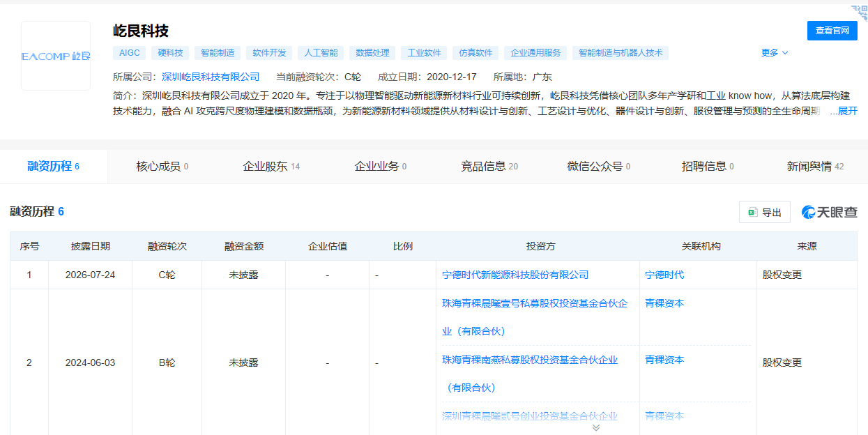The image size is (868, 435).
Task: Click the 2026-07-24 disclosure date cell
Action: (90, 275)
